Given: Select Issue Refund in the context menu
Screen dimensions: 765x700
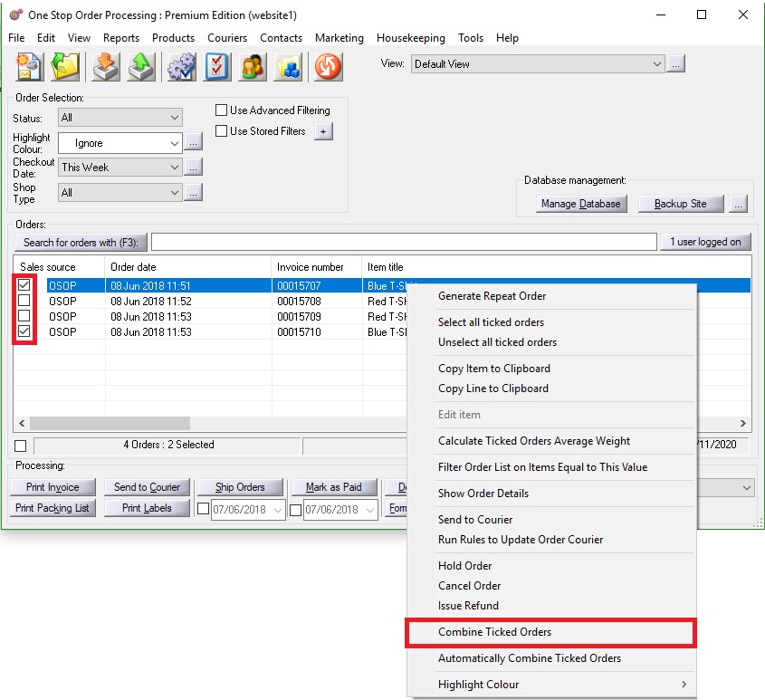Looking at the screenshot, I should 551,605.
